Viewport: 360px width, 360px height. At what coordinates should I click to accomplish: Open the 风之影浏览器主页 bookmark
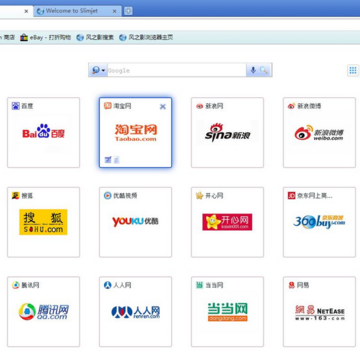pos(146,38)
